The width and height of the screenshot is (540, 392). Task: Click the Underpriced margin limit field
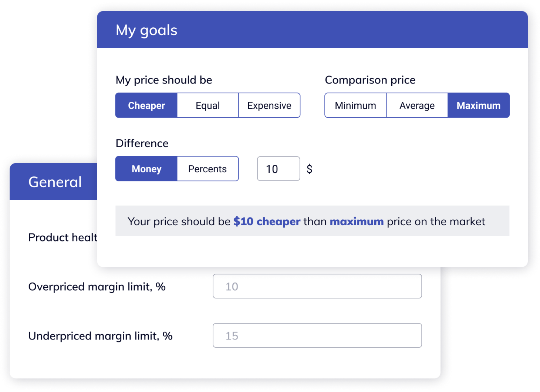pyautogui.click(x=317, y=335)
